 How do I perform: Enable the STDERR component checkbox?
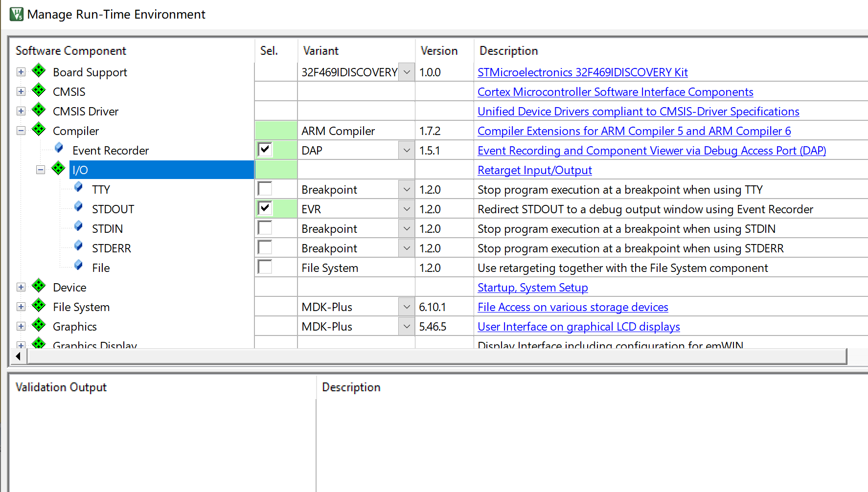(265, 247)
